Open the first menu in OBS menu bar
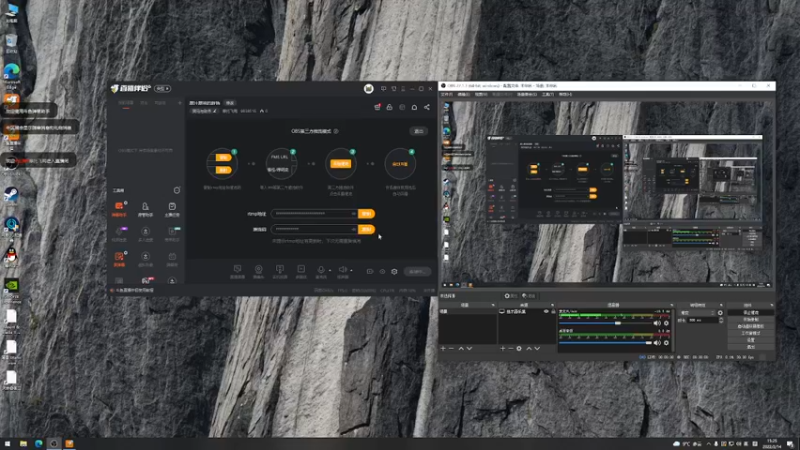This screenshot has width=800, height=450. point(446,94)
